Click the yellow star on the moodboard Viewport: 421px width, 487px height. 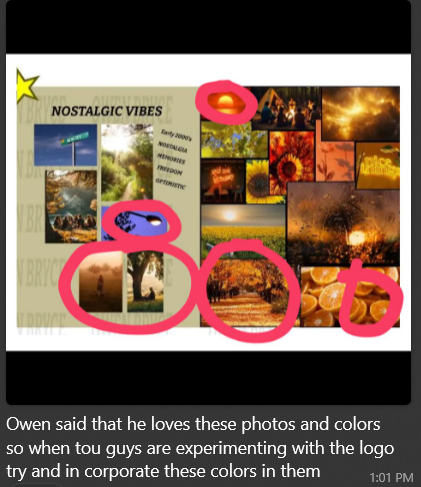click(27, 85)
